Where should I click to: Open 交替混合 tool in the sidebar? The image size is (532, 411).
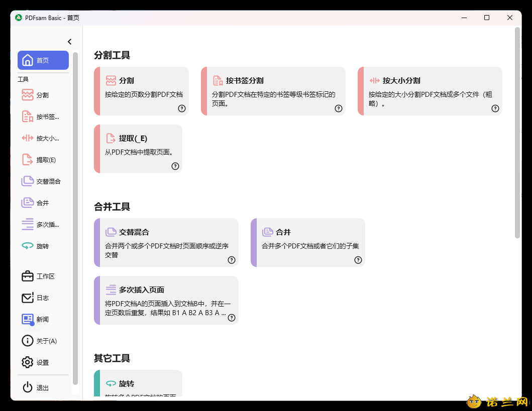click(x=43, y=181)
